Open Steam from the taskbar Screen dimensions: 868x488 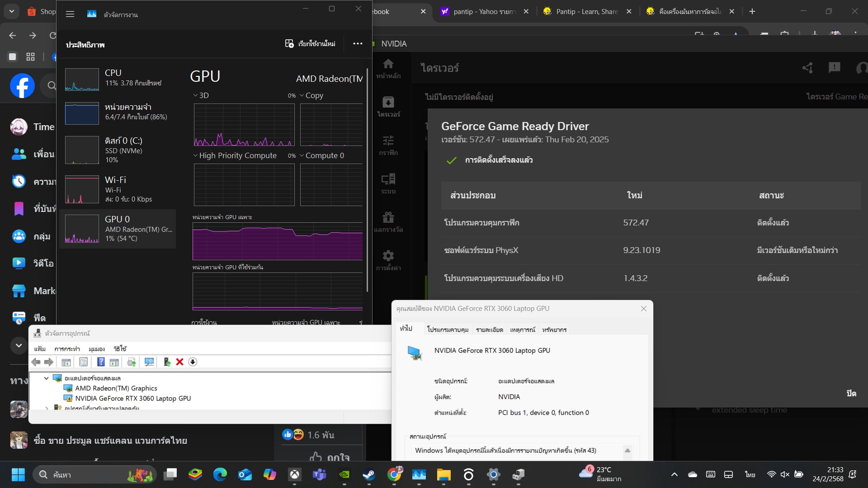[x=369, y=474]
